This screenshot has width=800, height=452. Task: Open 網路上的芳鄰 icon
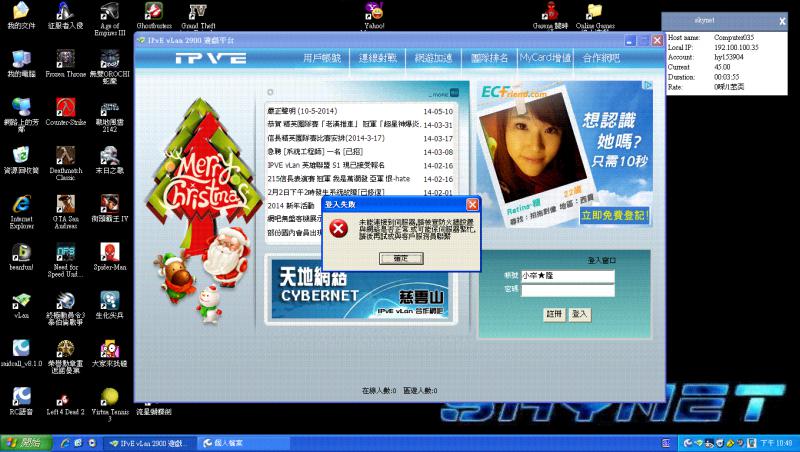tap(21, 115)
